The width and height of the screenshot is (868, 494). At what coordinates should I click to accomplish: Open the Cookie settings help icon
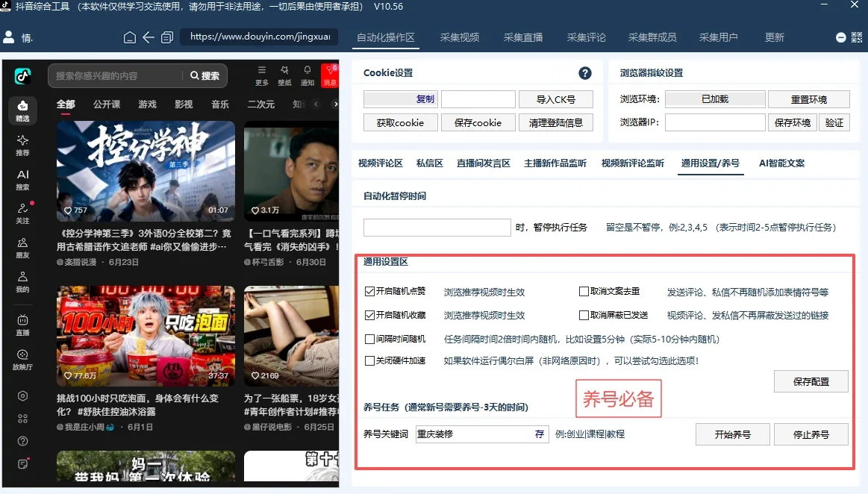pyautogui.click(x=584, y=73)
